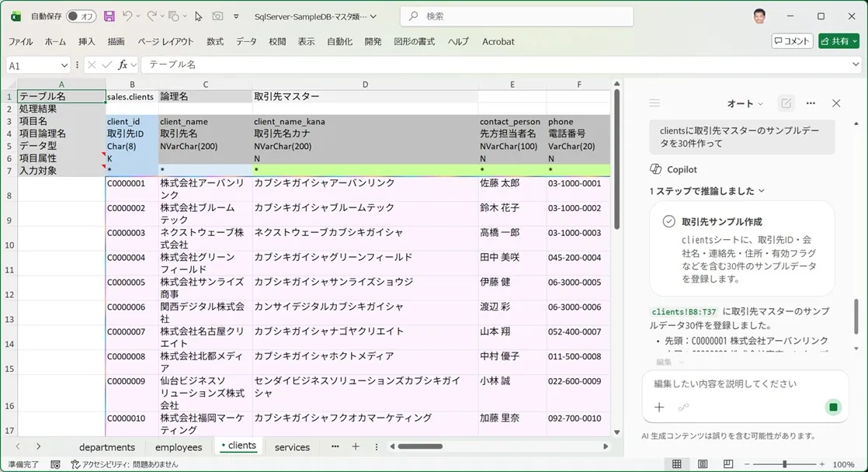Viewport: 868px width, 472px height.
Task: Click the purple Save disk icon
Action: tap(109, 16)
